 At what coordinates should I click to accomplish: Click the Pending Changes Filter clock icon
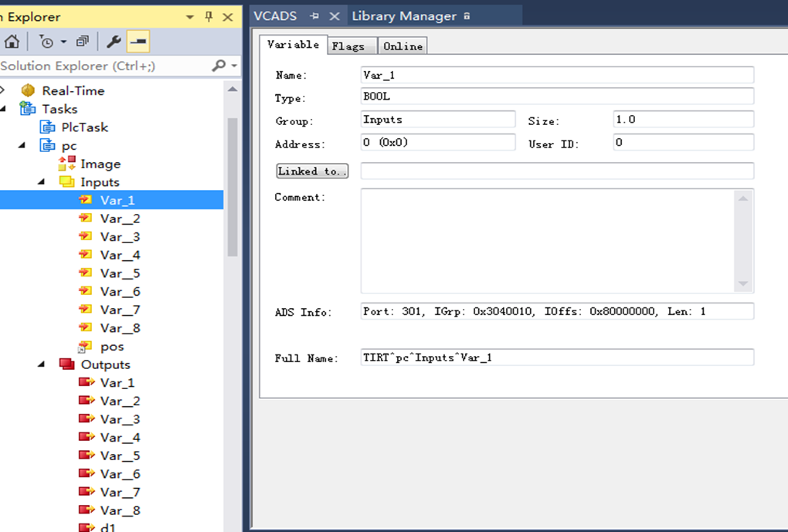pyautogui.click(x=46, y=42)
